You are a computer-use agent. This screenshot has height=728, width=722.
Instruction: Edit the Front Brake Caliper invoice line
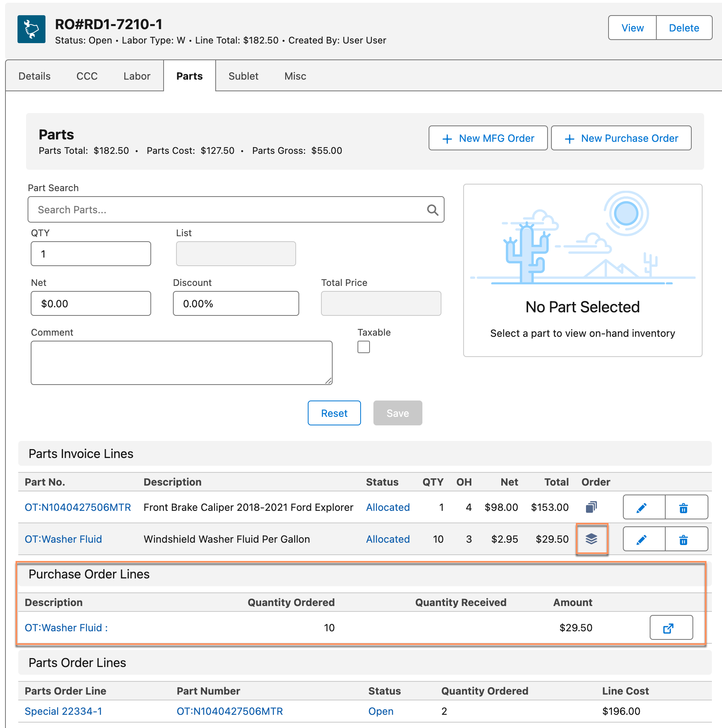(644, 507)
